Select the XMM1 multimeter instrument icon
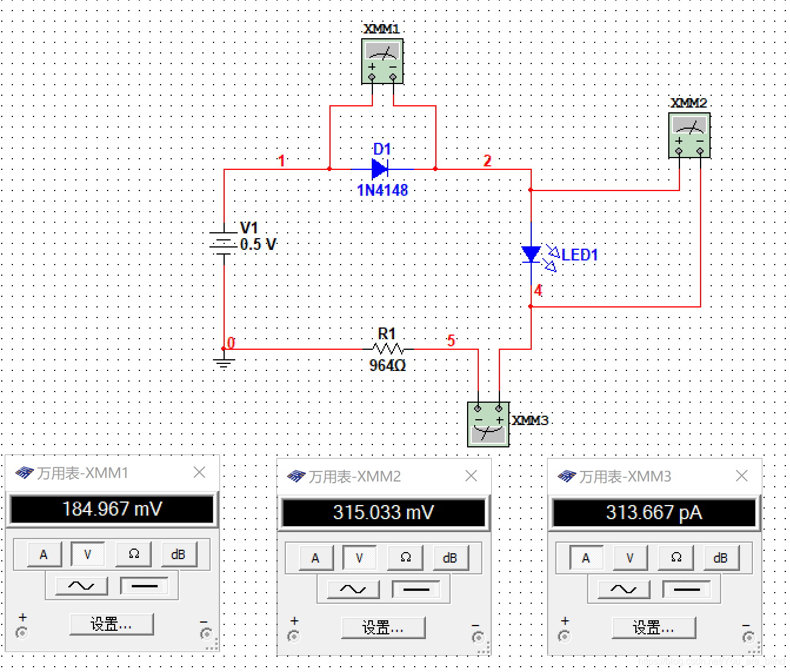790x672 pixels. tap(382, 61)
